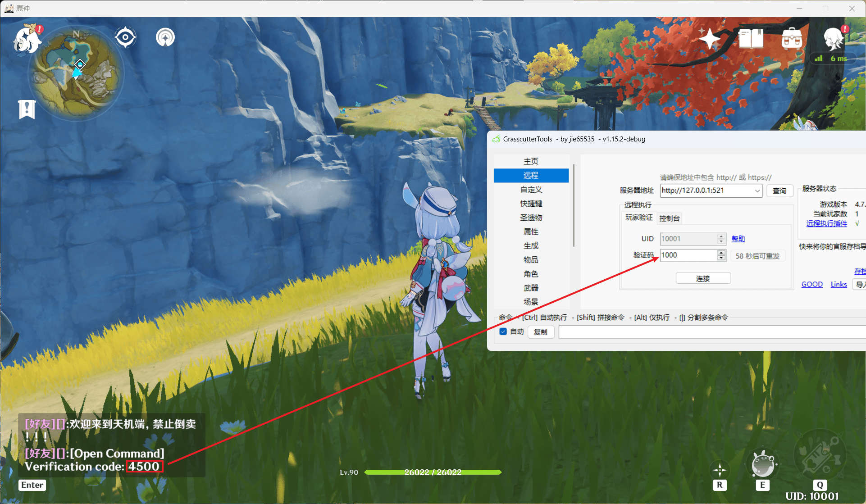This screenshot has width=866, height=504.
Task: Increase the UID with the up arrow
Action: pos(721,236)
